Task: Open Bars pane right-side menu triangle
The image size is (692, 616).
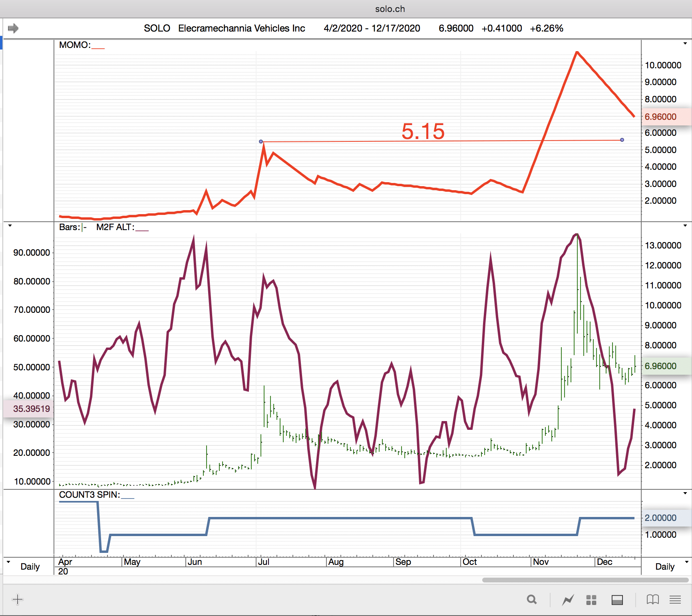Action: (685, 226)
